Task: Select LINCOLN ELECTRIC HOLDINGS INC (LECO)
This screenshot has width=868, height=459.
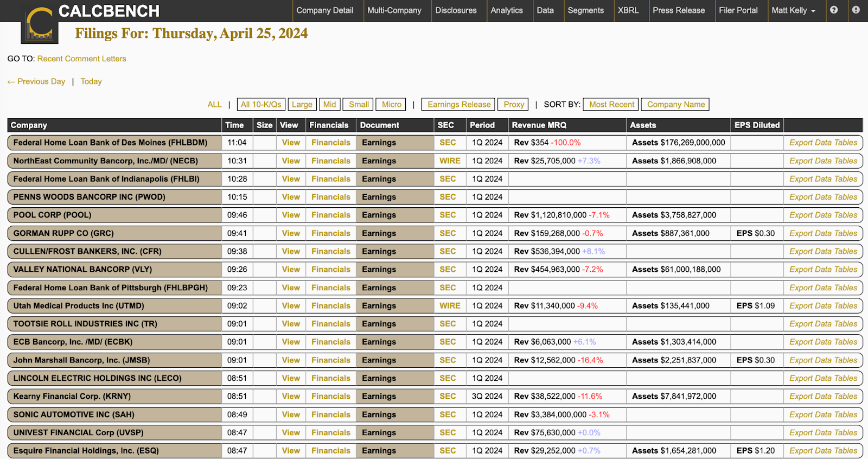Action: pos(97,378)
